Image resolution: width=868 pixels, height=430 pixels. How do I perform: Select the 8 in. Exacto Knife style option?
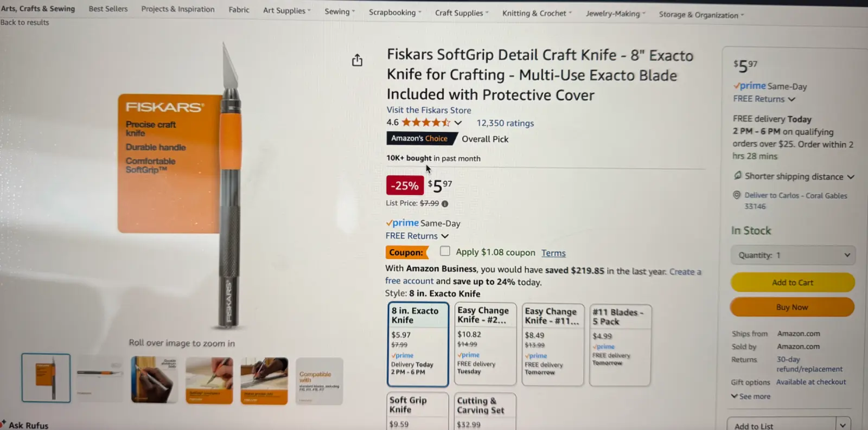coord(418,344)
